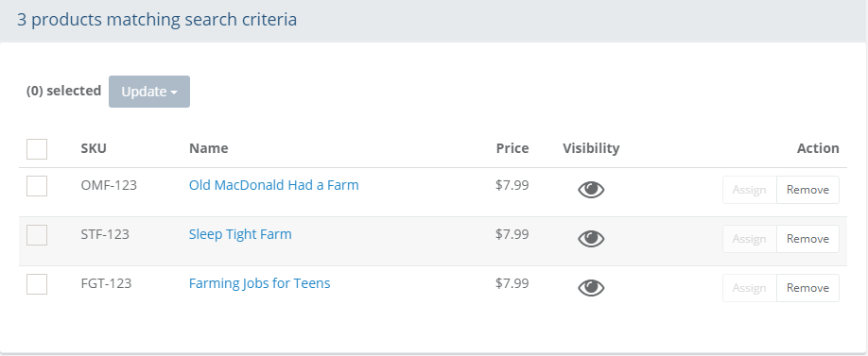Viewport: 868px width, 356px height.
Task: Click the SKU column header
Action: pos(94,148)
